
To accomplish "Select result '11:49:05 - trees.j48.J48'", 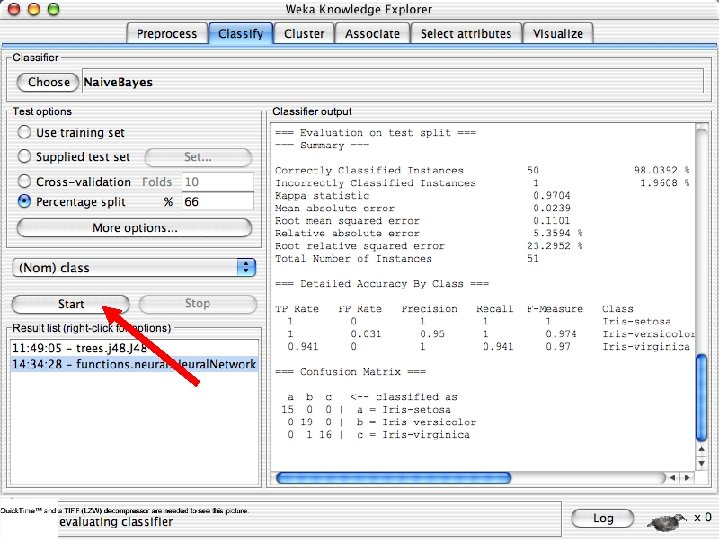I will click(134, 348).
